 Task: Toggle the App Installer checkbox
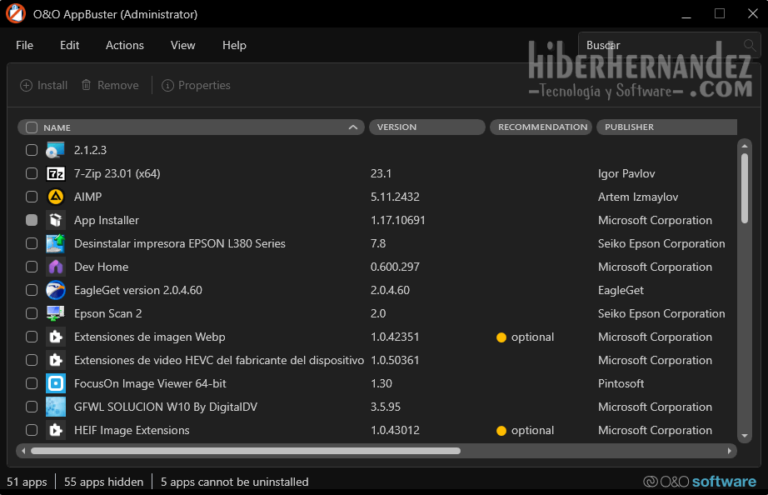point(32,220)
